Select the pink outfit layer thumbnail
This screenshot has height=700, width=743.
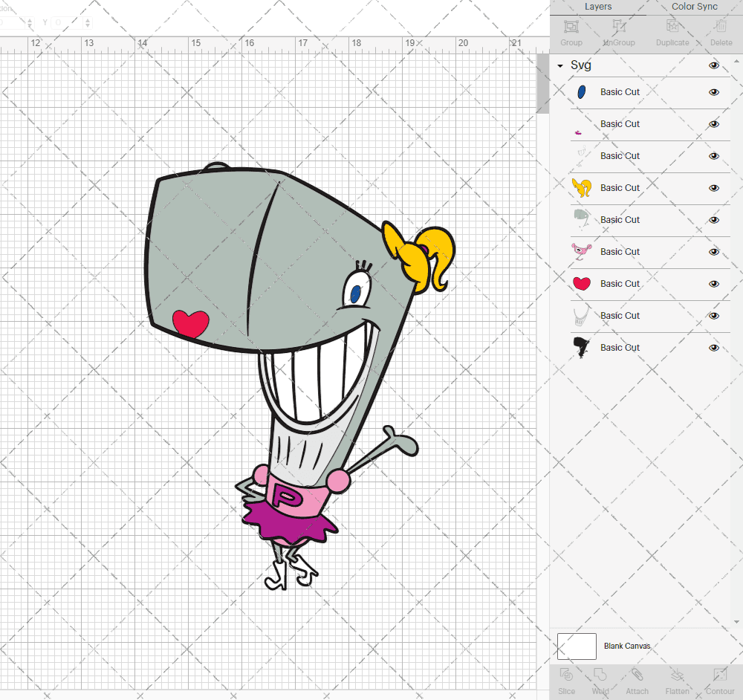tap(582, 252)
